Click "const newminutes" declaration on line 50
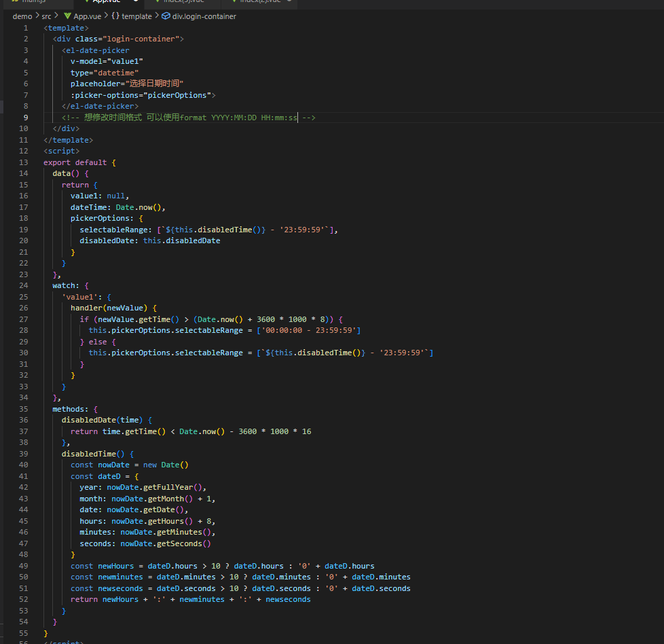The image size is (664, 644). click(107, 577)
